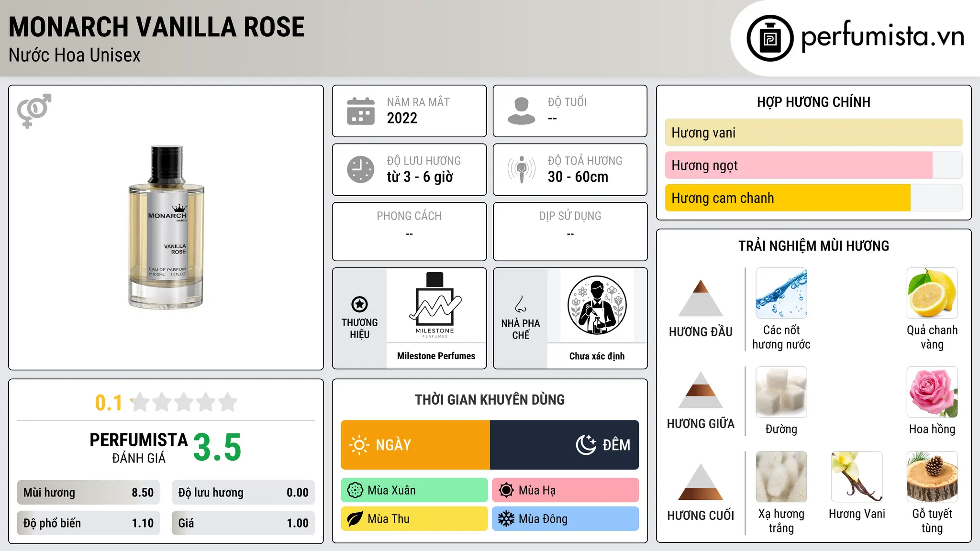Click the Milestone Perfumes brand logo

[436, 305]
